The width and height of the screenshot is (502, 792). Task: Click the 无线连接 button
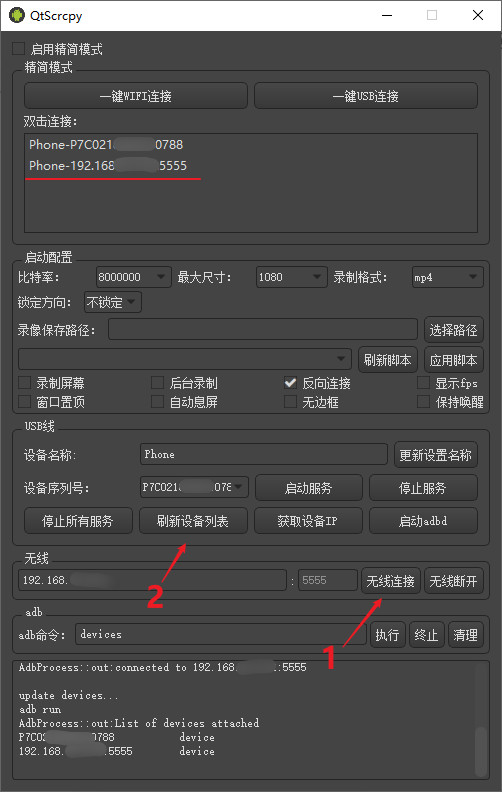[390, 581]
